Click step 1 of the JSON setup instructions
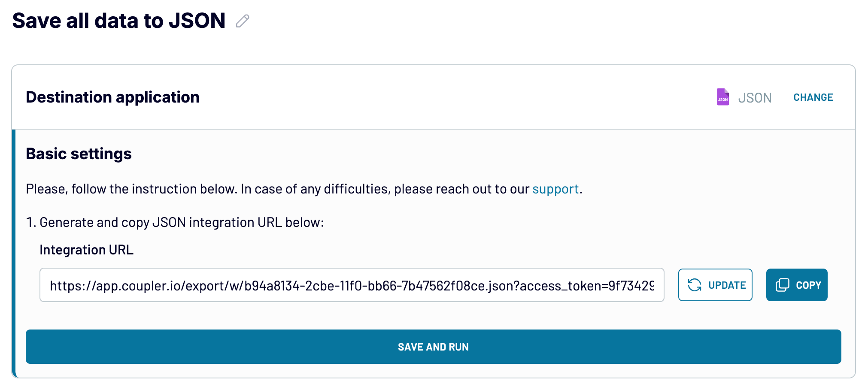The width and height of the screenshot is (868, 387). coord(176,222)
